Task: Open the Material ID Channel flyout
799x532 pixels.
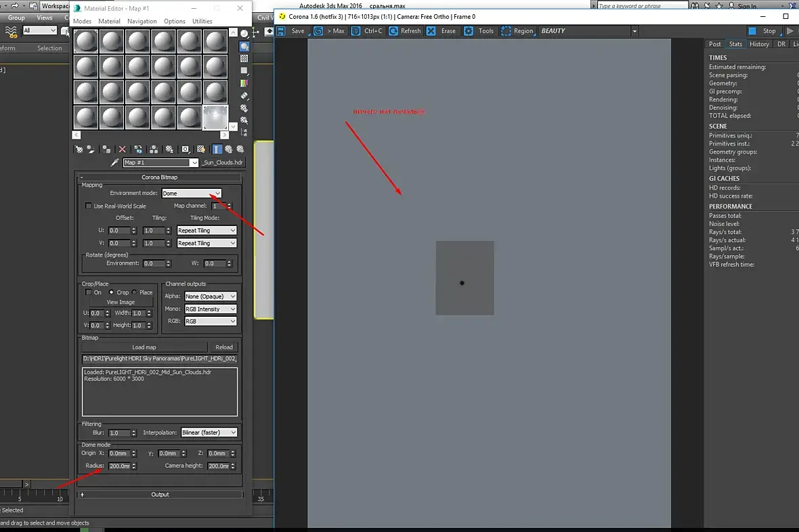Action: point(186,150)
